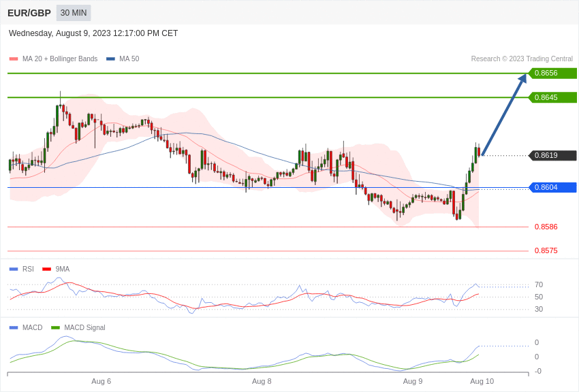The image size is (579, 392).
Task: Click the EUR/GBP pair title
Action: click(29, 13)
